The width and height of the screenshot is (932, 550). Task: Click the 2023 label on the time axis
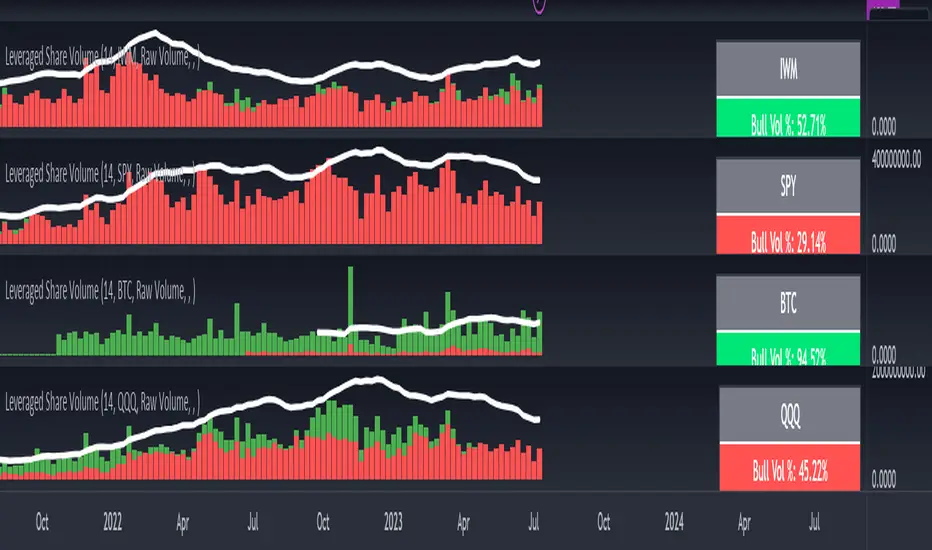point(393,522)
